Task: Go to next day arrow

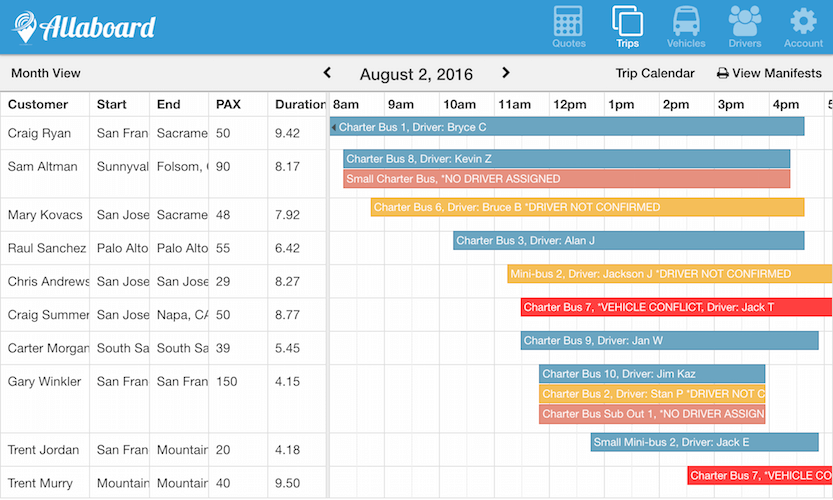Action: click(x=506, y=73)
